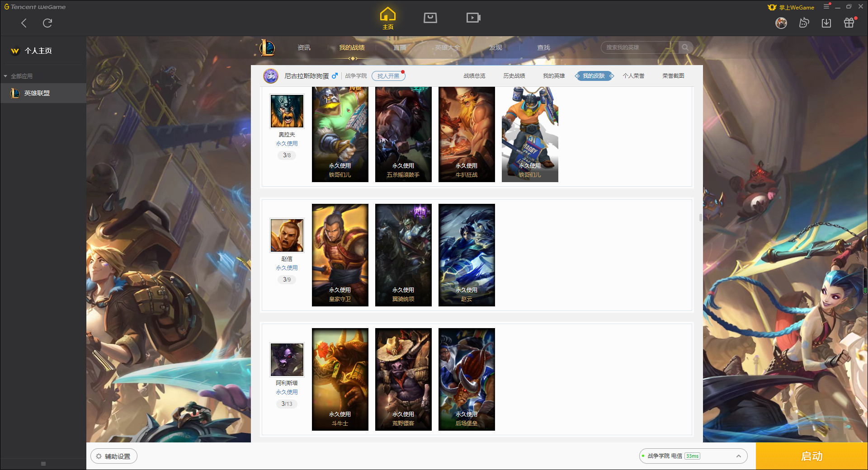Click the 找人开黑 button
Viewport: 868px width, 470px height.
388,76
